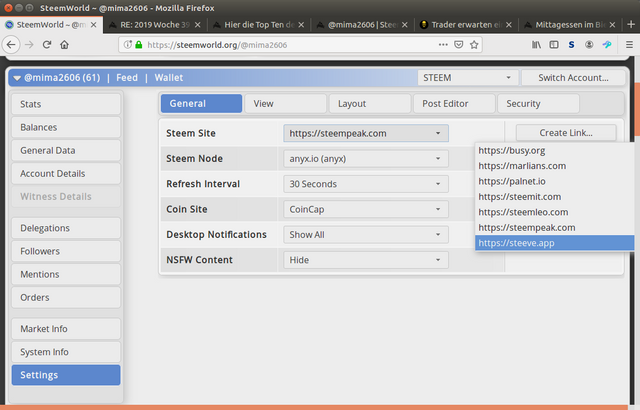The width and height of the screenshot is (640, 410).
Task: Close the 'Trader erwarten' tab
Action: tap(509, 25)
